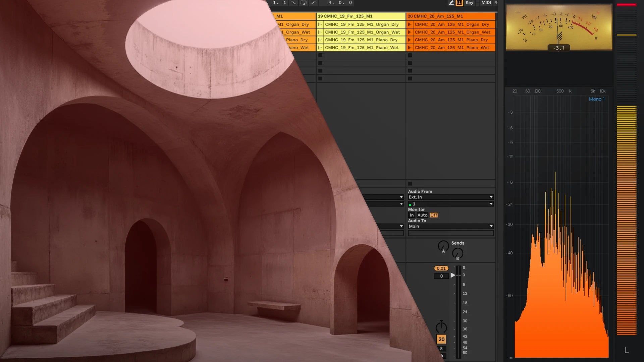Viewport: 644px width, 362px height.
Task: Launch CMHC_20_Am_125_M1_Organ_Wet clip play icon
Action: pos(410,32)
